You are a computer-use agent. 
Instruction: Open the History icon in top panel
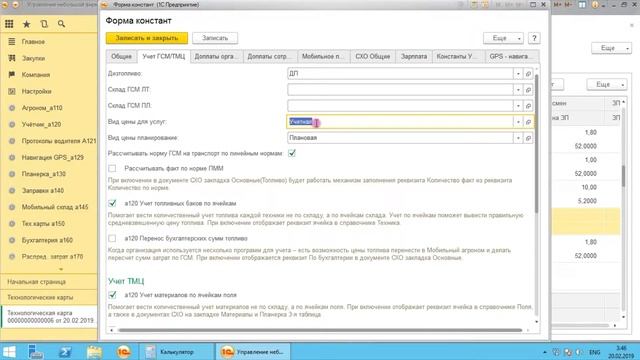(x=44, y=24)
